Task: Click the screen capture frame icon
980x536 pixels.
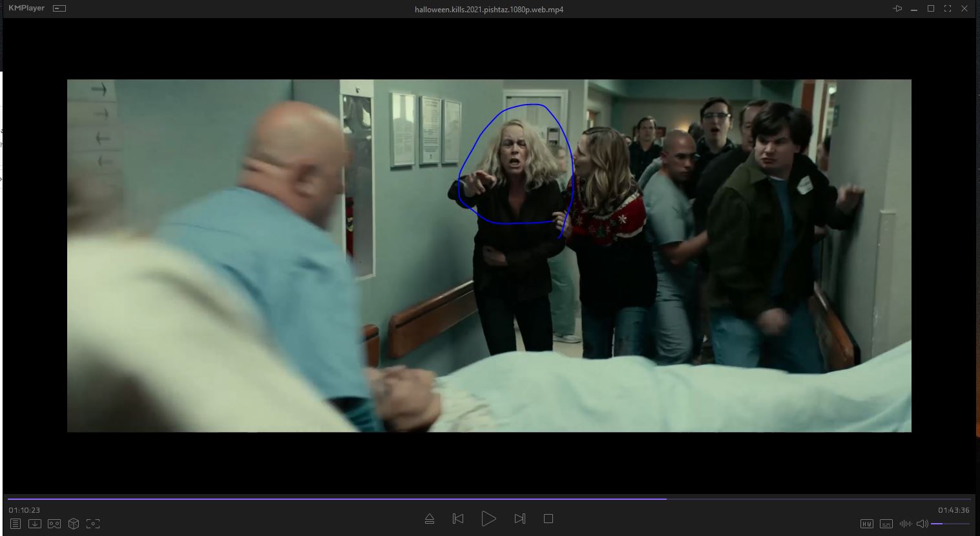Action: [93, 524]
